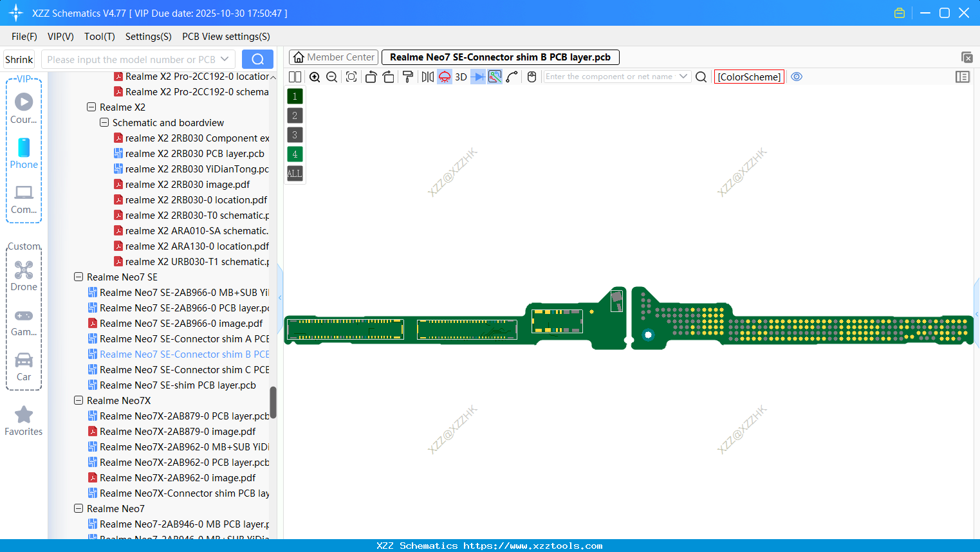Screen dimensions: 980x552
Task: Rotate the board clockwise
Action: coord(389,77)
